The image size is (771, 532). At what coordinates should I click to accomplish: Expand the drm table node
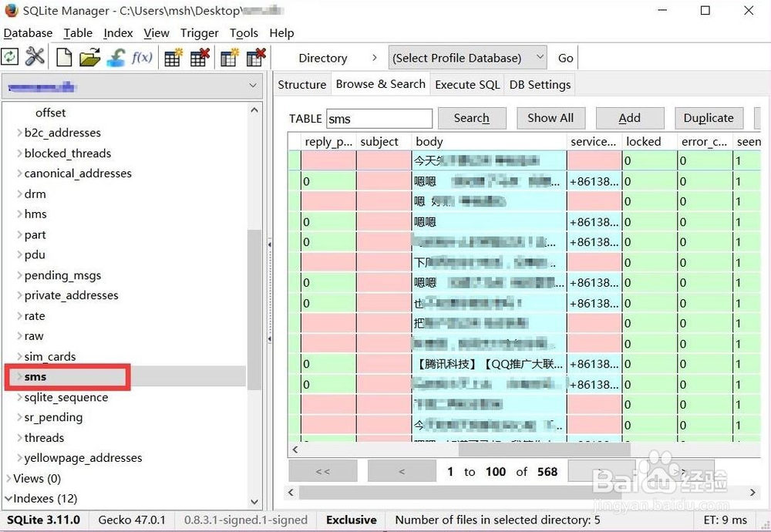(20, 194)
